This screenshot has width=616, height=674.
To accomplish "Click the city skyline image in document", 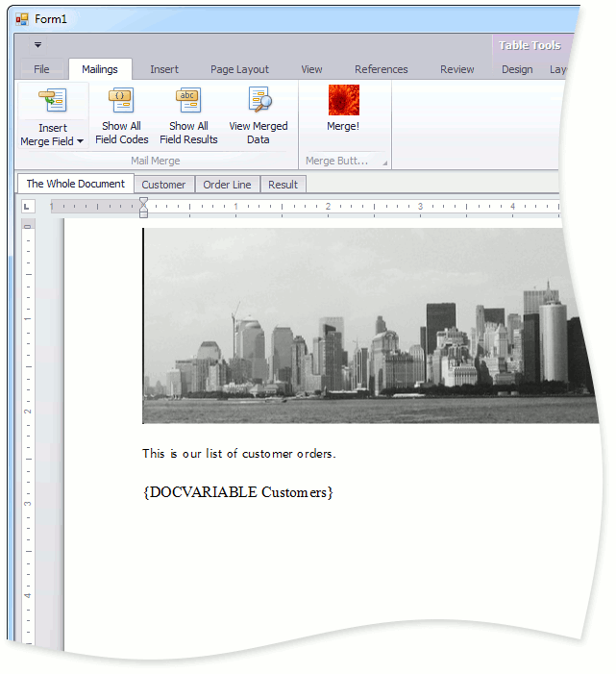I will coord(369,325).
